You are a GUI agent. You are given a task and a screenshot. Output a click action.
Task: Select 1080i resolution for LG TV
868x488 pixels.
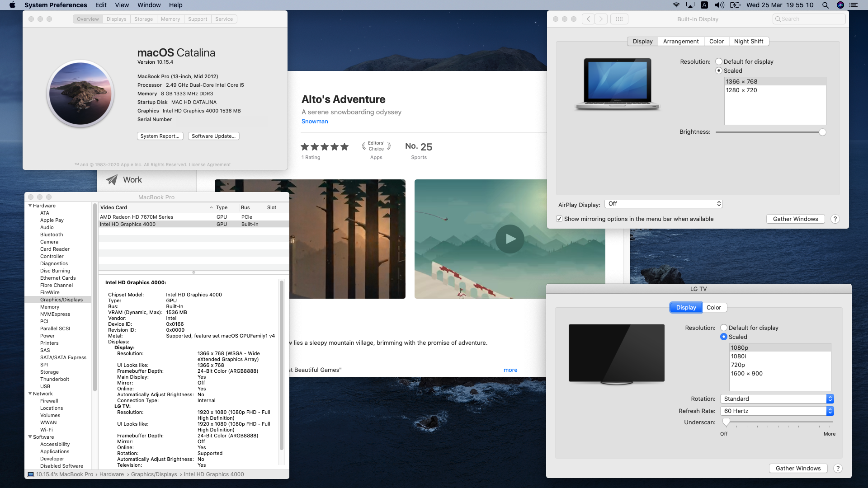click(x=780, y=356)
